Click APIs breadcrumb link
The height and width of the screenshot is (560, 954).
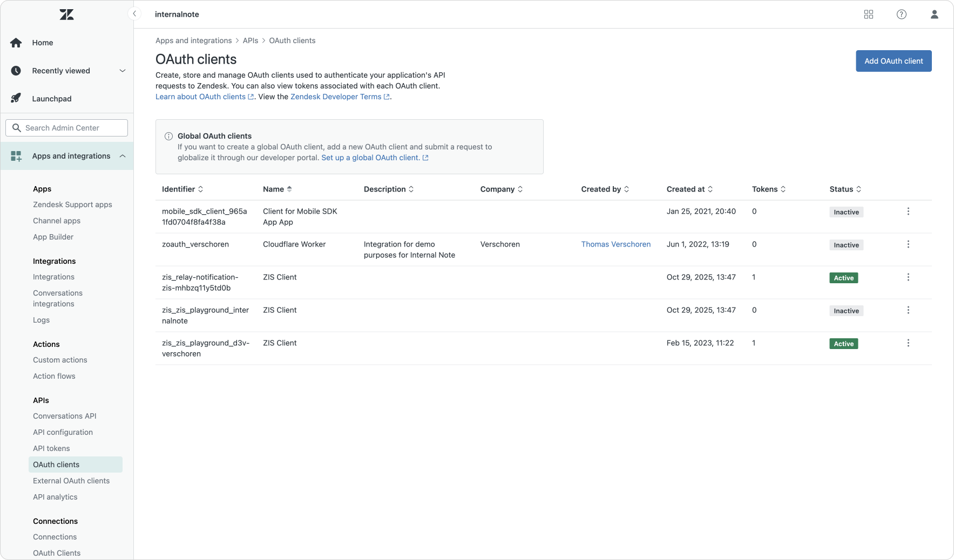pos(251,40)
